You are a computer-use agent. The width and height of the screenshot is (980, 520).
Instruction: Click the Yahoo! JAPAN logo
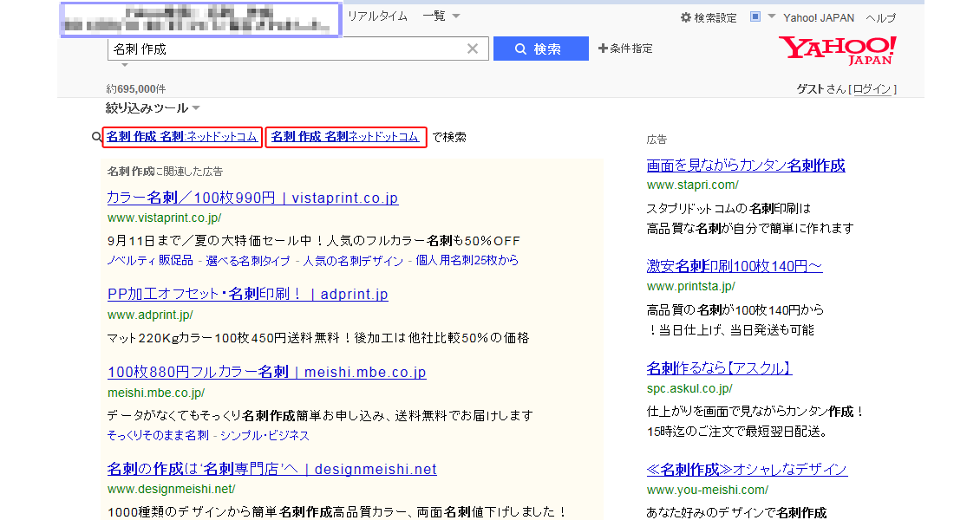tap(838, 50)
